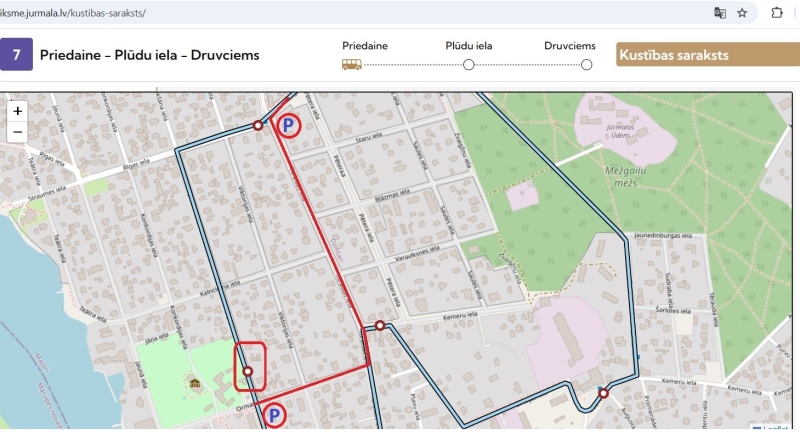Click the Mežgailu mežs forest label
800x434 pixels.
(626, 176)
